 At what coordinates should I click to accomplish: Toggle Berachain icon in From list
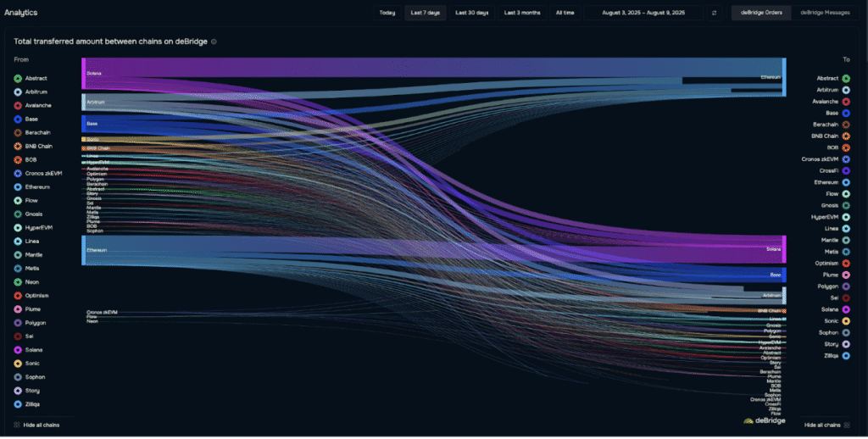pyautogui.click(x=18, y=133)
